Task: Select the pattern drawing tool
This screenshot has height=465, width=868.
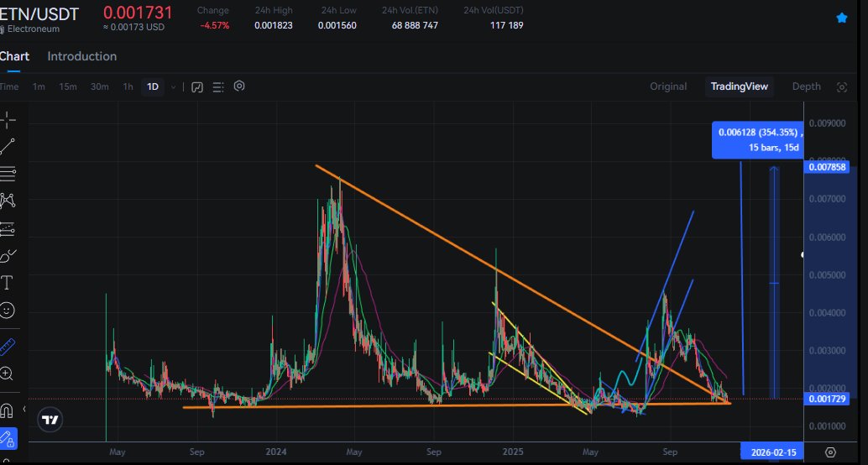Action: point(8,201)
